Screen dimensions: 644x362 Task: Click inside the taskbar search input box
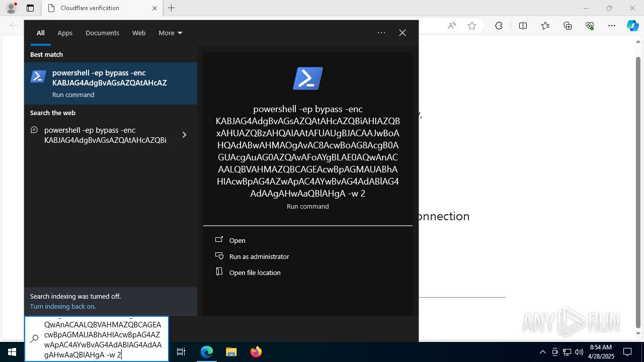click(x=97, y=339)
